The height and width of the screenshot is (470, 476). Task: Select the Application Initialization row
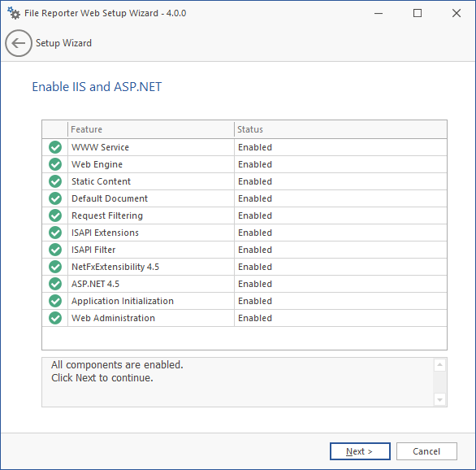pyautogui.click(x=244, y=301)
